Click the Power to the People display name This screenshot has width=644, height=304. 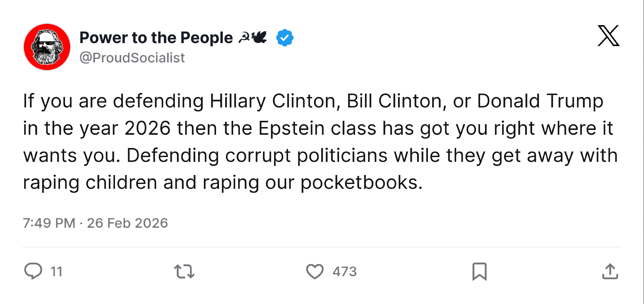click(x=156, y=38)
